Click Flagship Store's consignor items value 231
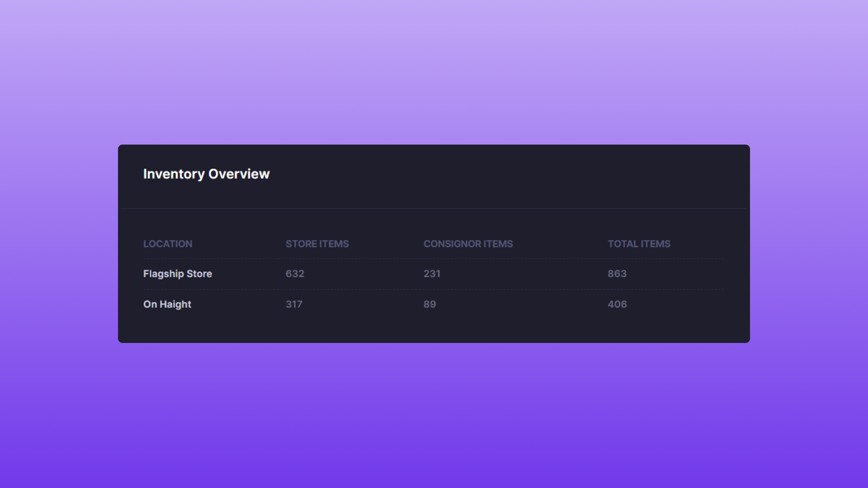The height and width of the screenshot is (488, 868). (432, 274)
